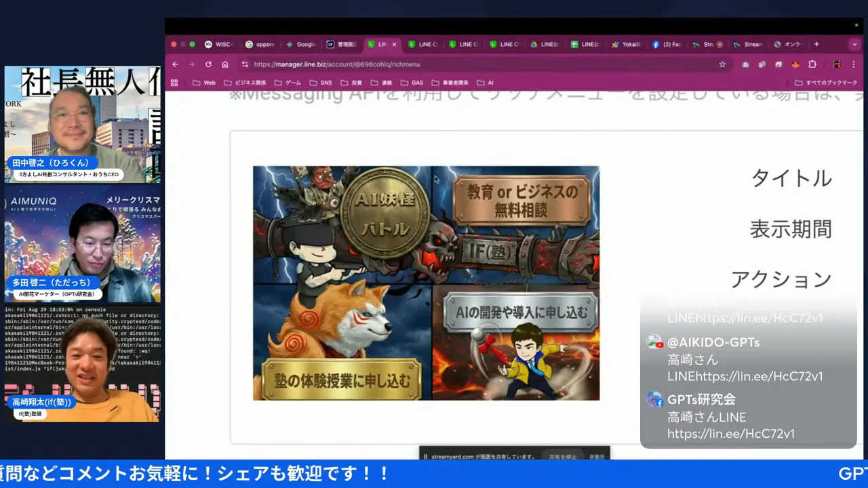Click the fox-face browser extension icon

[795, 64]
